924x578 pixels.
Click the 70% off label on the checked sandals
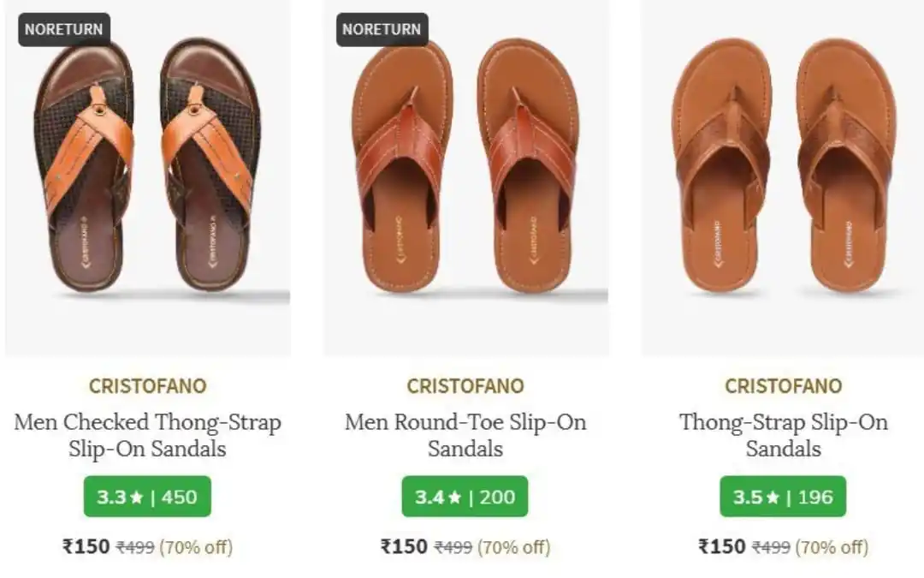pos(196,547)
